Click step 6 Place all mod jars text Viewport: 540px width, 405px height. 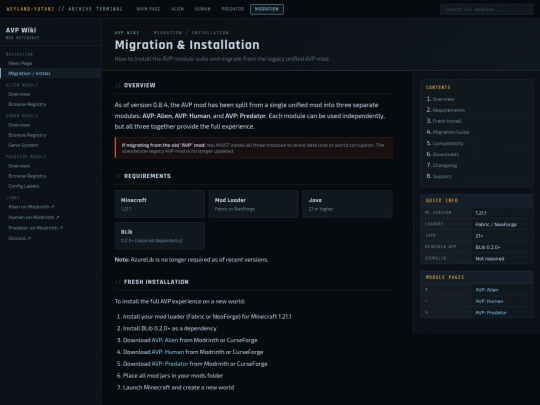coord(173,376)
